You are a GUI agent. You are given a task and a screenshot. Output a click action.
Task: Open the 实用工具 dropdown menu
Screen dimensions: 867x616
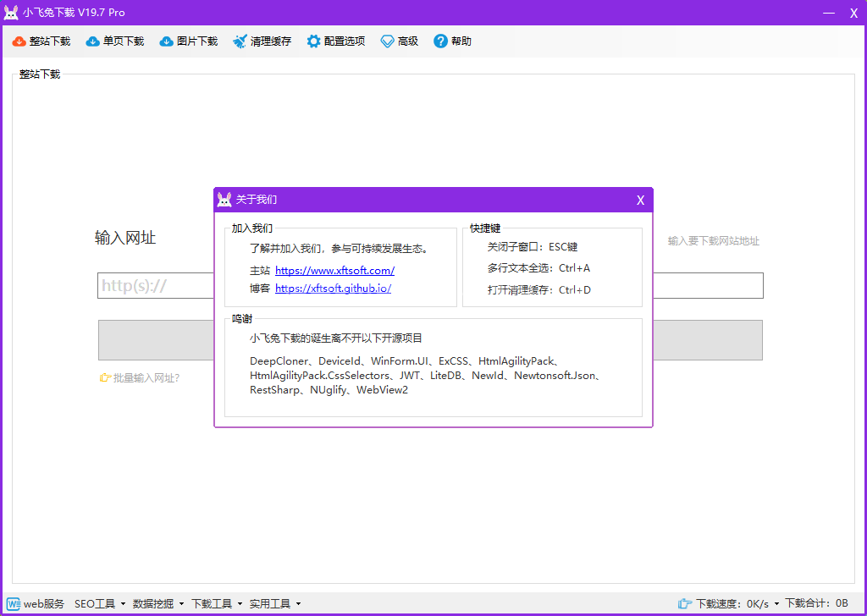coord(275,603)
